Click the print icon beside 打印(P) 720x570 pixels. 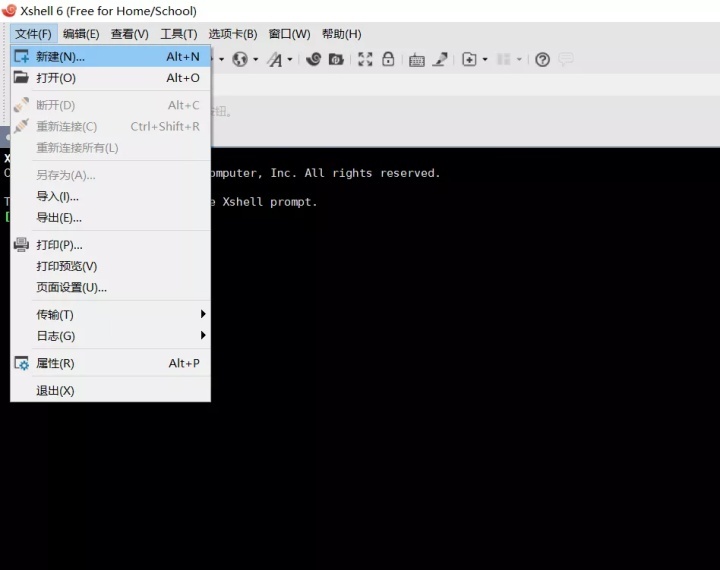pyautogui.click(x=21, y=244)
